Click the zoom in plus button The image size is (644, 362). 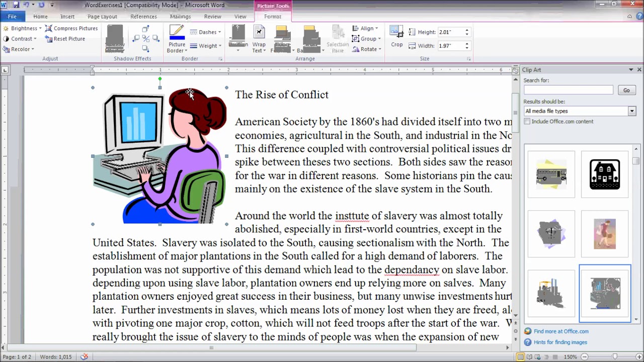coord(638,357)
